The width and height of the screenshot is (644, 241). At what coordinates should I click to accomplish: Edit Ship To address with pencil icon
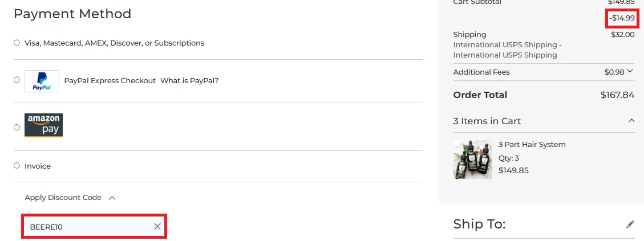pyautogui.click(x=630, y=224)
